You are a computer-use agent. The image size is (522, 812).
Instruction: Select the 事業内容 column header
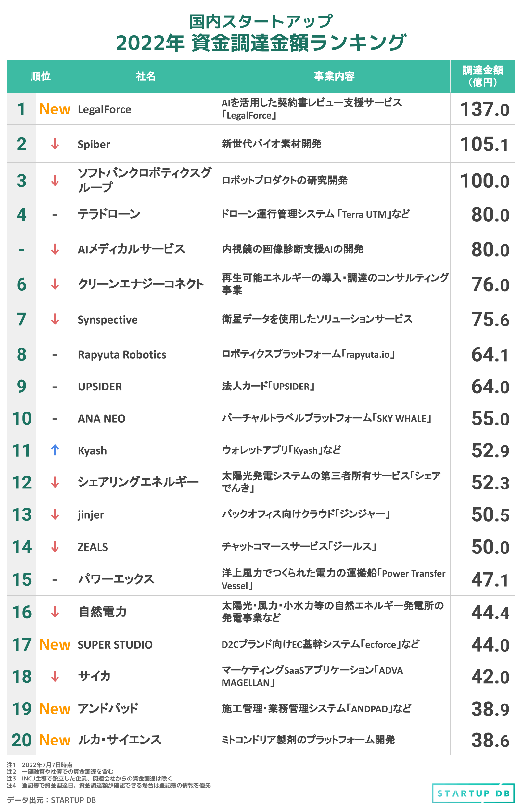click(334, 76)
